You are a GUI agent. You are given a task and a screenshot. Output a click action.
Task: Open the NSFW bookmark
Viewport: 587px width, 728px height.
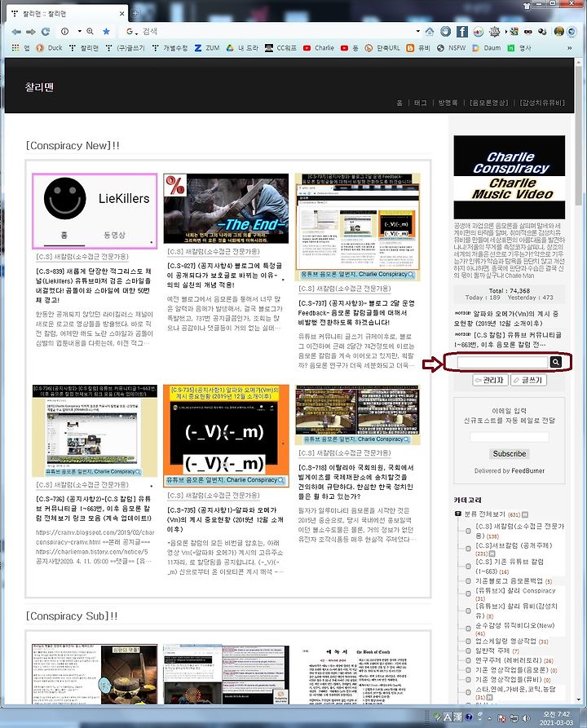[451, 48]
